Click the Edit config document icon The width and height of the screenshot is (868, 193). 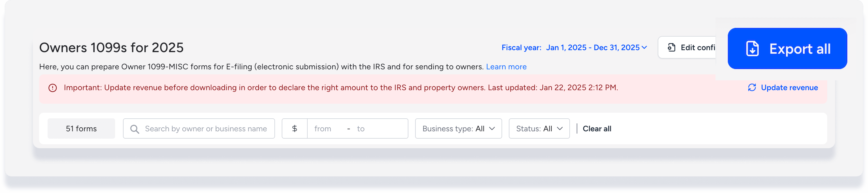pos(671,48)
